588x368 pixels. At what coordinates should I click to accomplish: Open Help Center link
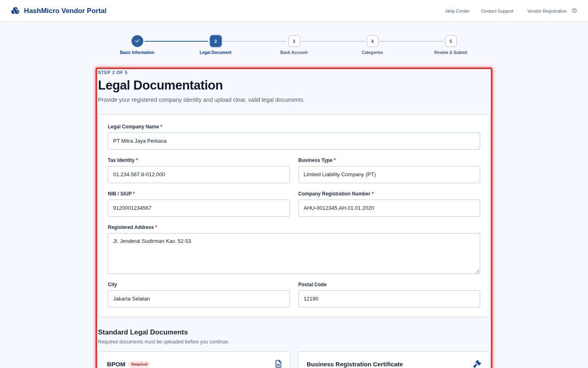pyautogui.click(x=457, y=11)
